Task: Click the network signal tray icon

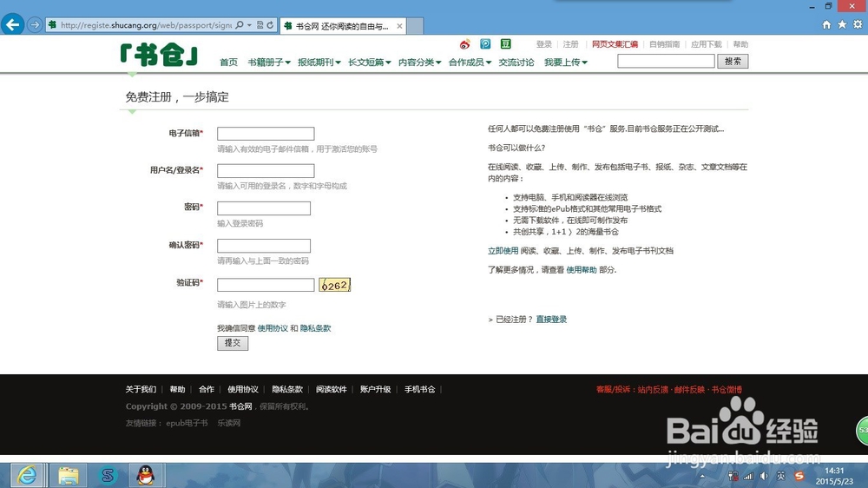Action: click(748, 476)
